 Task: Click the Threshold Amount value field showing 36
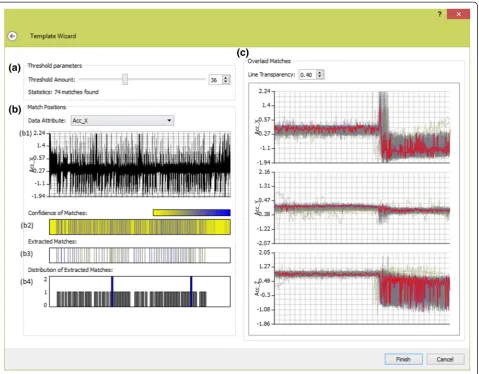pyautogui.click(x=215, y=80)
